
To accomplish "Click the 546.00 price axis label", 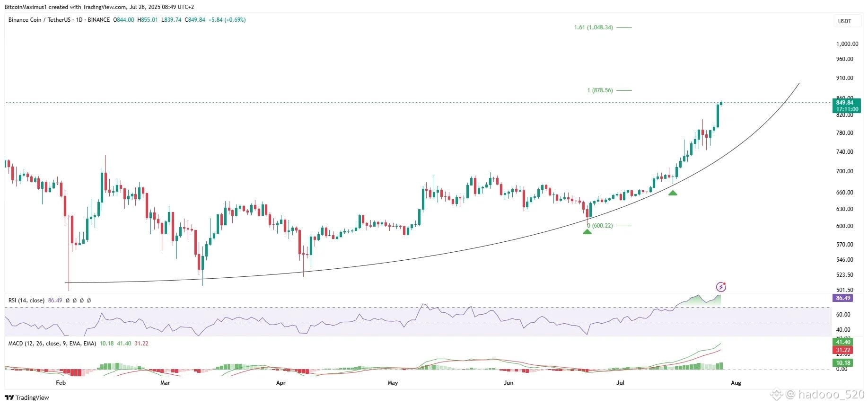I will pyautogui.click(x=844, y=260).
